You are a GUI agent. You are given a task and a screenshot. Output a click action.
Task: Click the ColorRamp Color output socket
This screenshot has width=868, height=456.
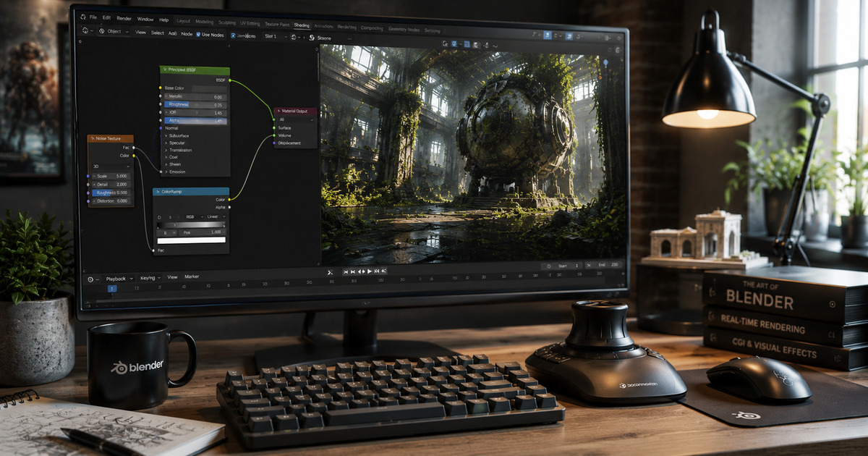(x=229, y=199)
